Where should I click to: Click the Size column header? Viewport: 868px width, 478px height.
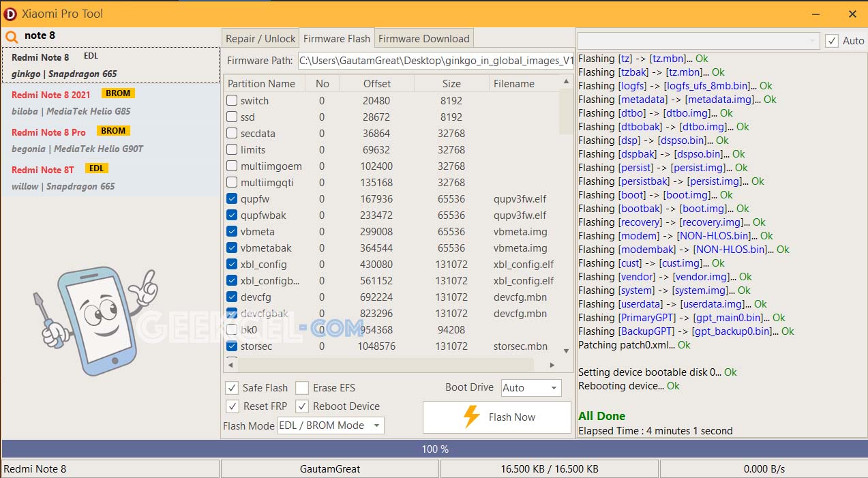451,83
